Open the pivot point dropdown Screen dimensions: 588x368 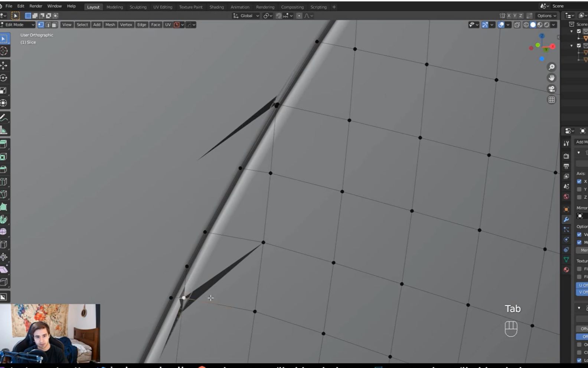(268, 16)
